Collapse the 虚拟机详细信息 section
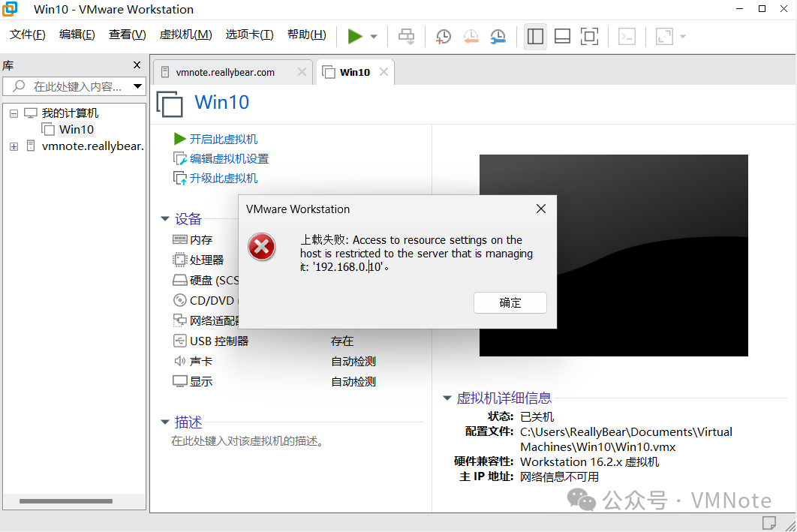Screen dimensions: 797x532 (x=447, y=398)
